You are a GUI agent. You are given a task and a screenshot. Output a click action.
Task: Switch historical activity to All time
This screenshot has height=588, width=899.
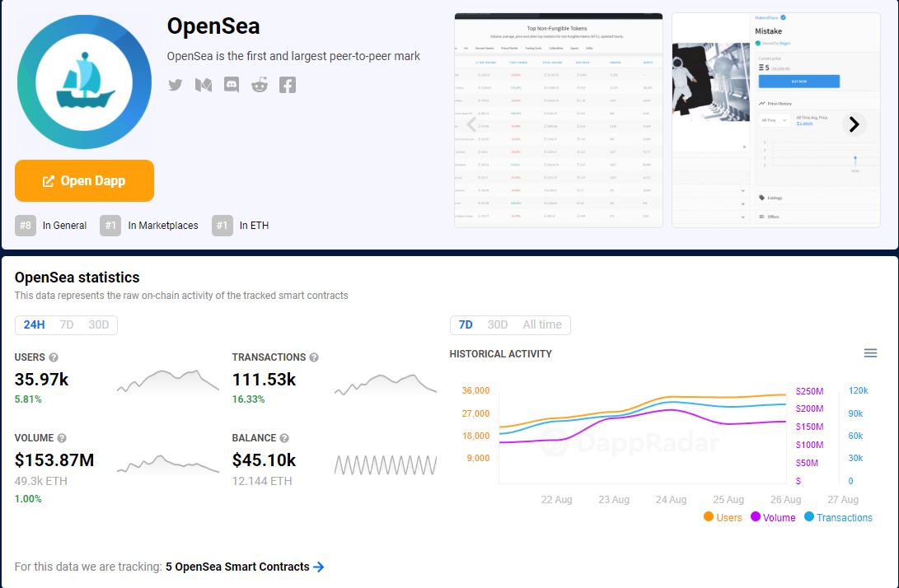click(542, 325)
